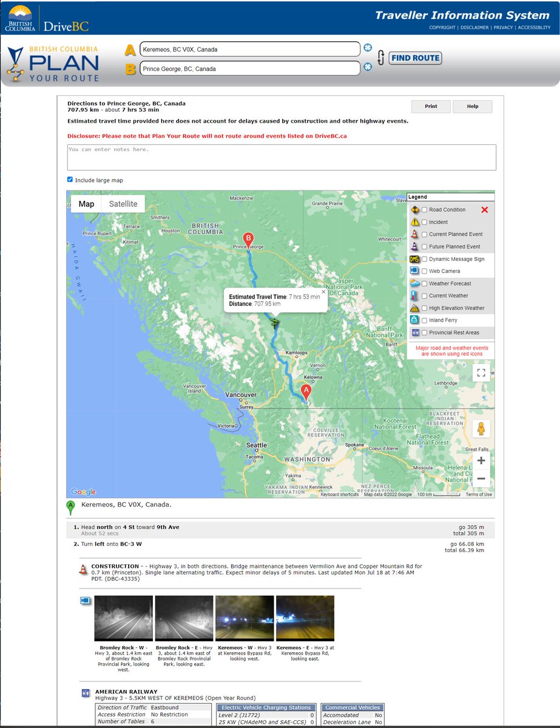The image size is (560, 728).
Task: Click the webcam icon beside camera thumbnails
Action: coord(85,601)
